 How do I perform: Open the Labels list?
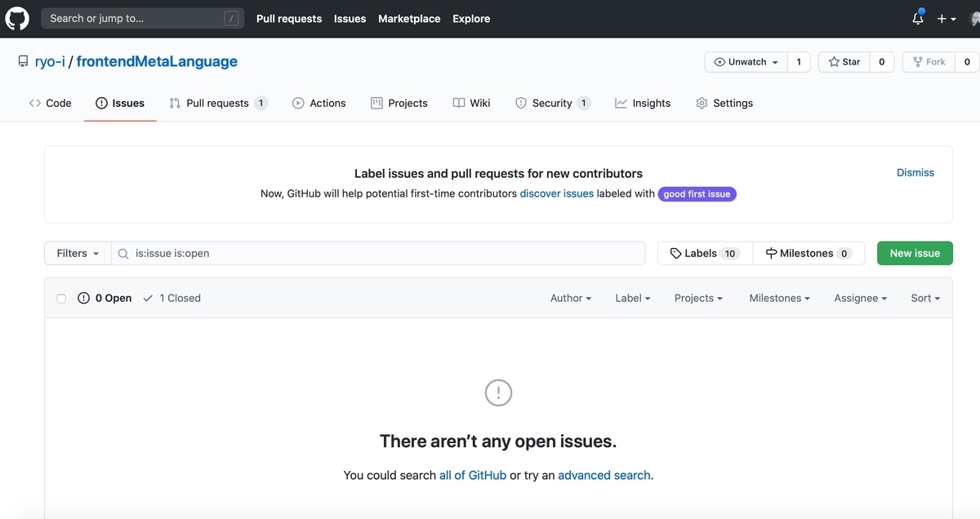click(x=705, y=253)
